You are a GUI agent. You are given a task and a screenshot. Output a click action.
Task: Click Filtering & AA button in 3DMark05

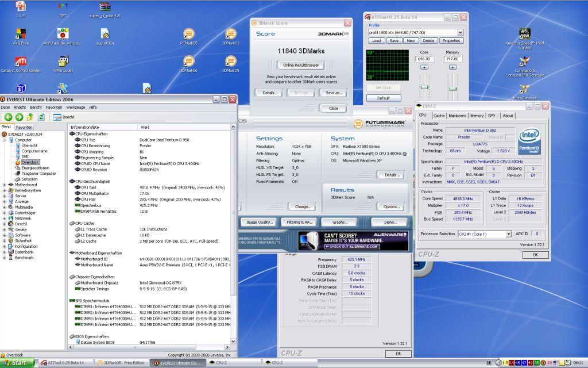click(299, 223)
